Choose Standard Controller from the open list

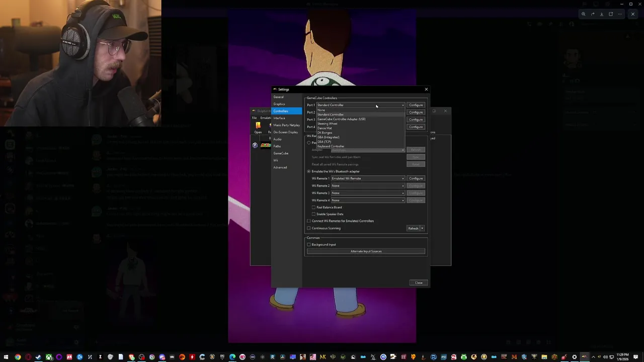pos(360,115)
